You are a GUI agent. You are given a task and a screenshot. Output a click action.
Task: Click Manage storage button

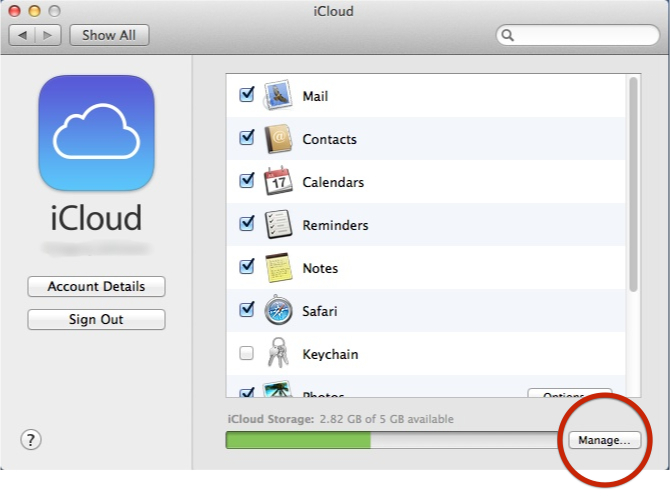(604, 440)
